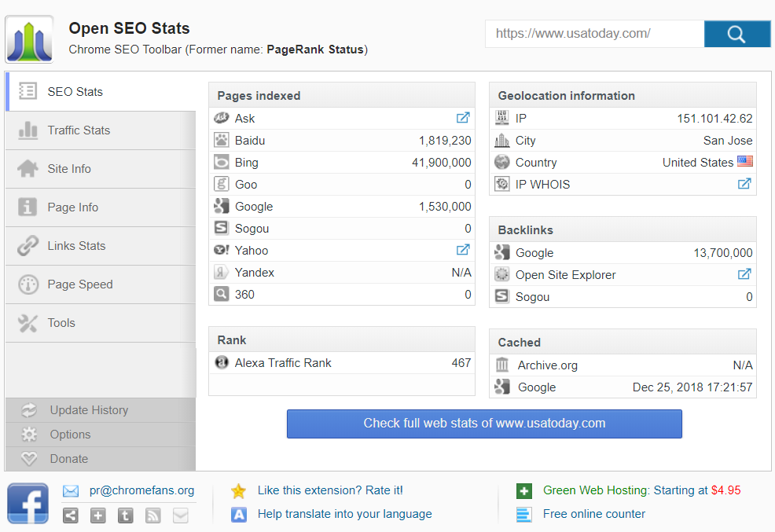The width and height of the screenshot is (775, 532).
Task: Click the pr@chromefans.org email link
Action: click(141, 490)
